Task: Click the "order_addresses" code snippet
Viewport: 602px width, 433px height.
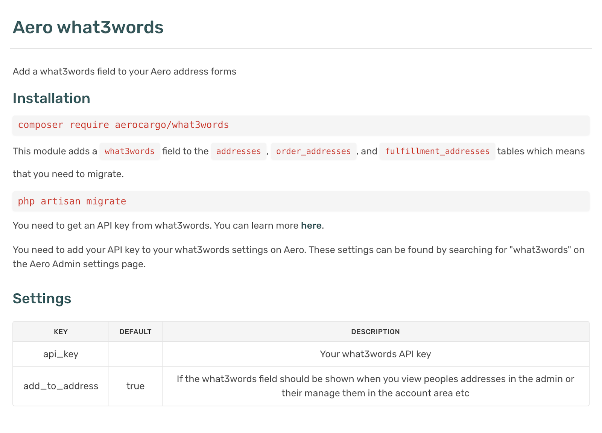Action: [x=313, y=151]
